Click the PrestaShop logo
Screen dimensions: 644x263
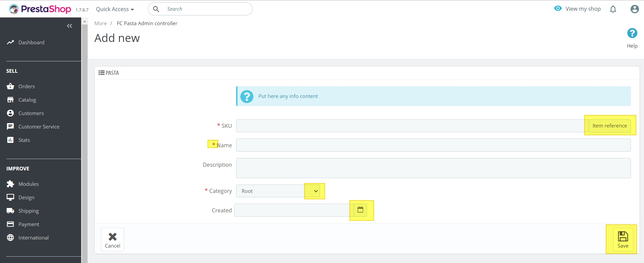(x=40, y=9)
